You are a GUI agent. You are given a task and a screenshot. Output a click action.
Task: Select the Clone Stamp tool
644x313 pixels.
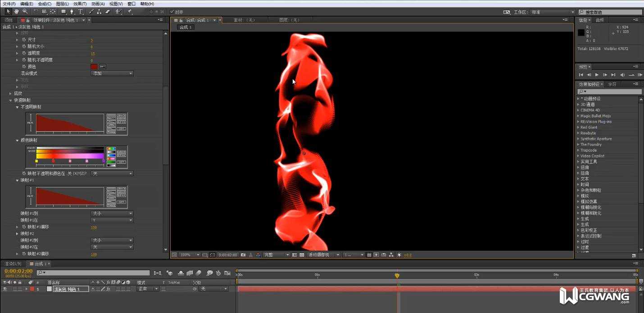click(99, 11)
